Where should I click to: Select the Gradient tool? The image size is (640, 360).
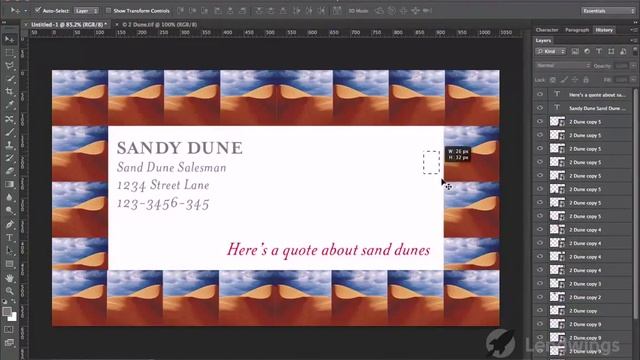9,184
